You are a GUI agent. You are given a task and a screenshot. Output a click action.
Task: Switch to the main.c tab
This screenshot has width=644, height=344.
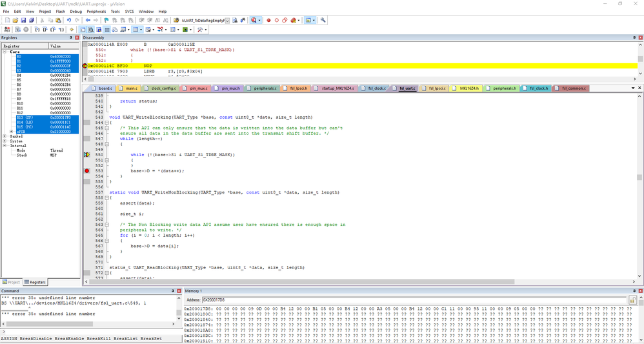pos(128,88)
